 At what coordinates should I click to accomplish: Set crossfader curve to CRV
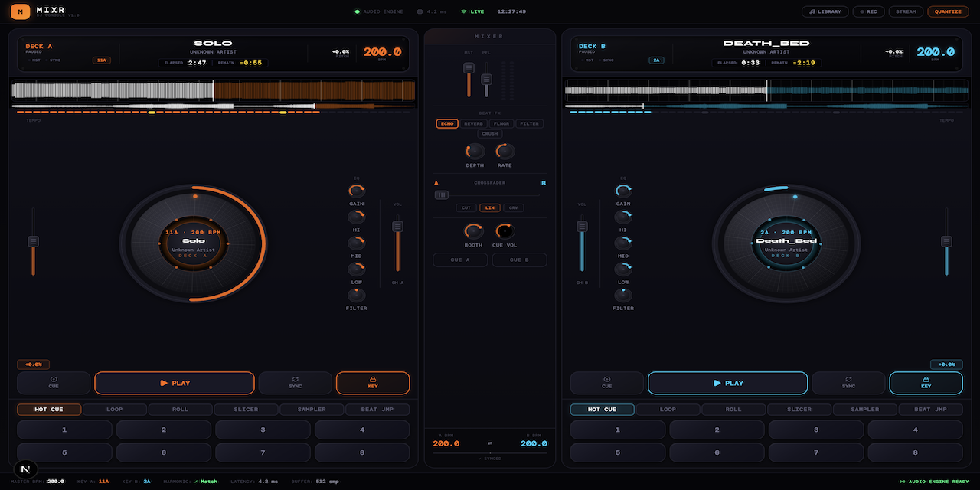[514, 207]
